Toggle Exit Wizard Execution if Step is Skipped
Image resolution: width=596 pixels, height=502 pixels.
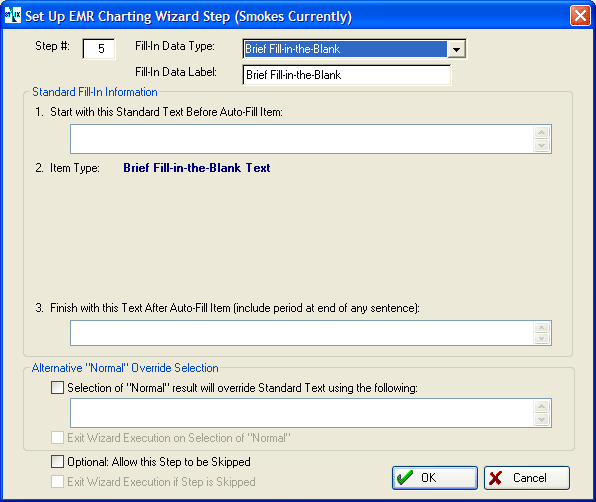coord(57,481)
